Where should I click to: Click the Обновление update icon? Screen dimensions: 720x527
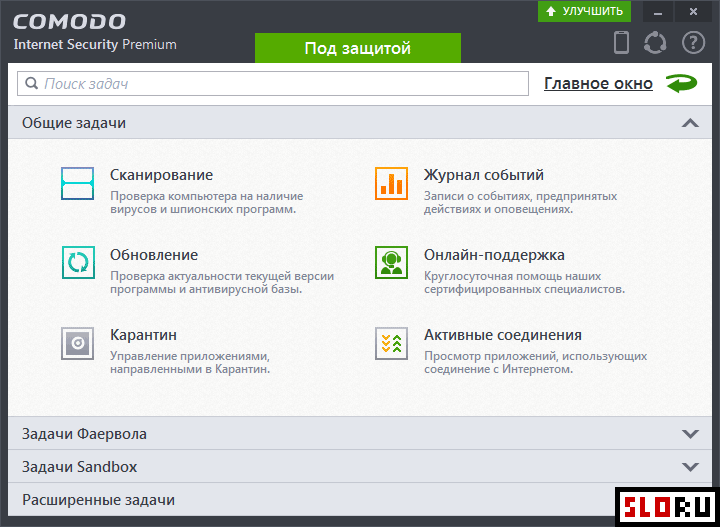(x=78, y=263)
